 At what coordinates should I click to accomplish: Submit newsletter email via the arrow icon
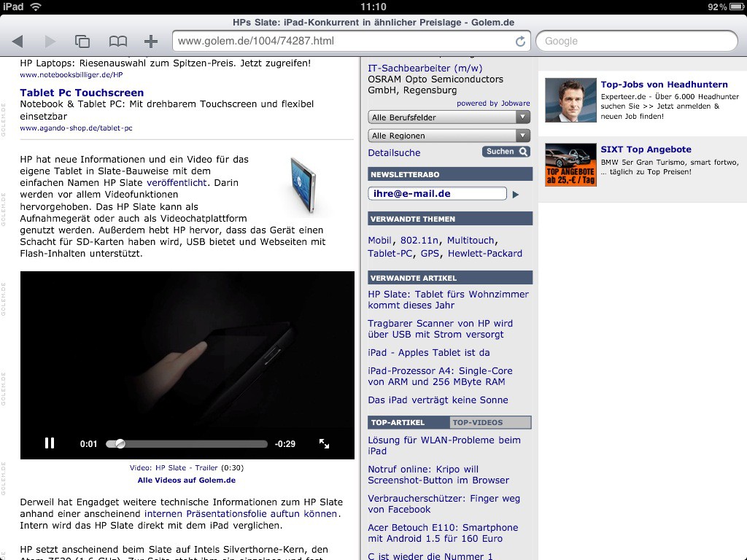pyautogui.click(x=516, y=194)
